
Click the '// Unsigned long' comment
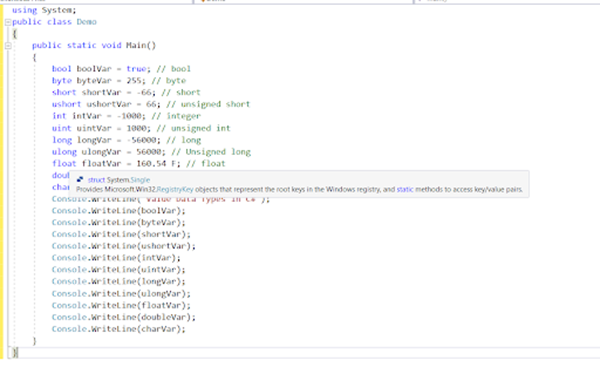point(211,152)
